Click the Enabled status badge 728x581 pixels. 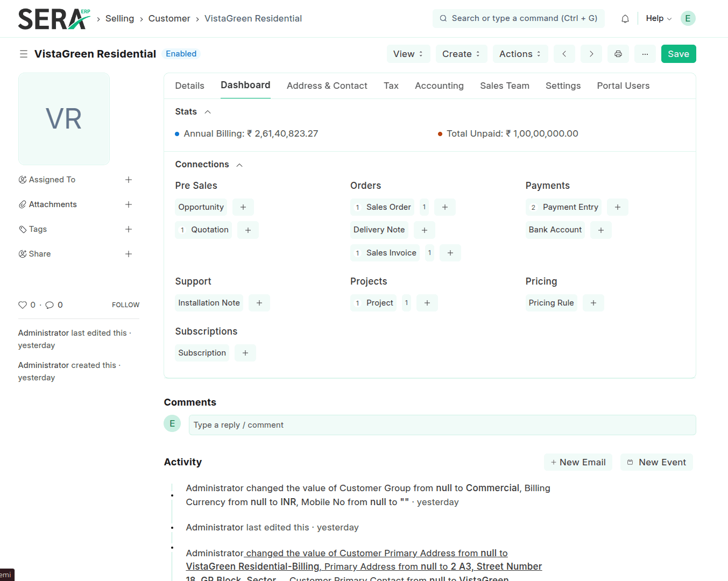point(181,54)
